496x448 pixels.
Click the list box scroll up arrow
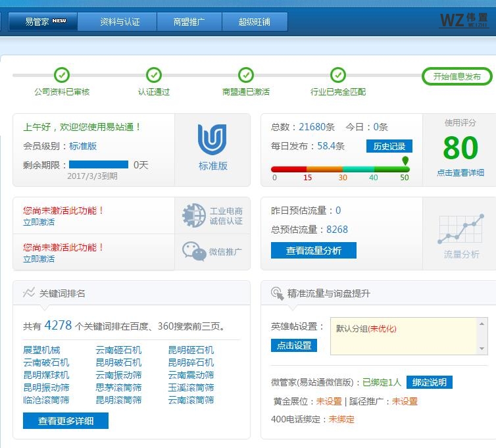[482, 324]
